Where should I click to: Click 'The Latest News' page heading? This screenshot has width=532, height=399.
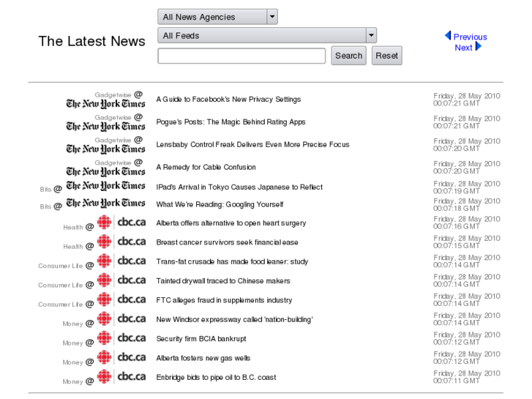click(91, 41)
